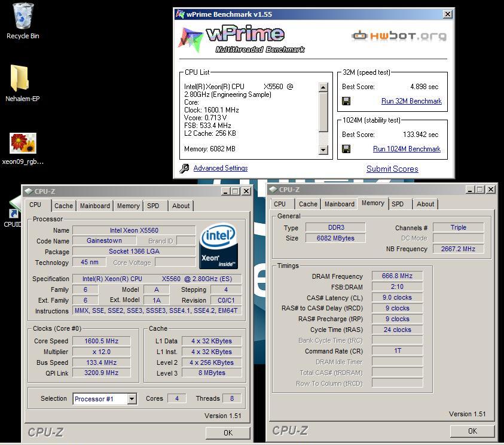
Task: Click the save icon for 1024M score
Action: [x=346, y=149]
